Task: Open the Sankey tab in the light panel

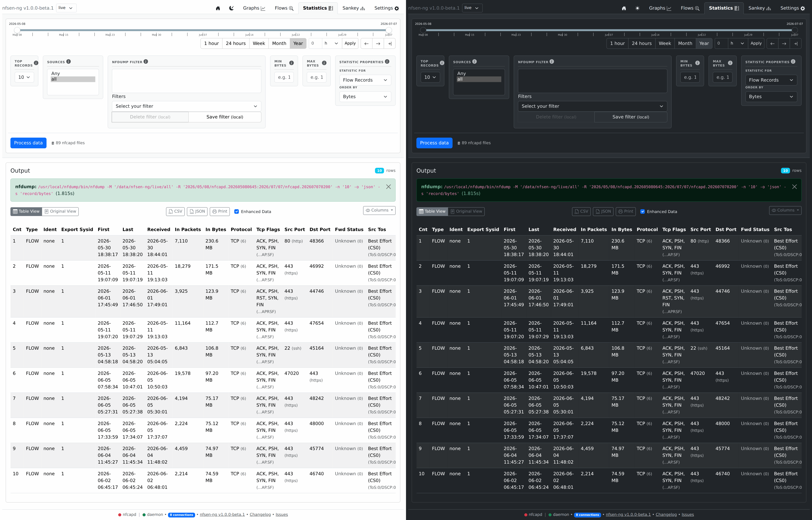Action: pos(354,8)
